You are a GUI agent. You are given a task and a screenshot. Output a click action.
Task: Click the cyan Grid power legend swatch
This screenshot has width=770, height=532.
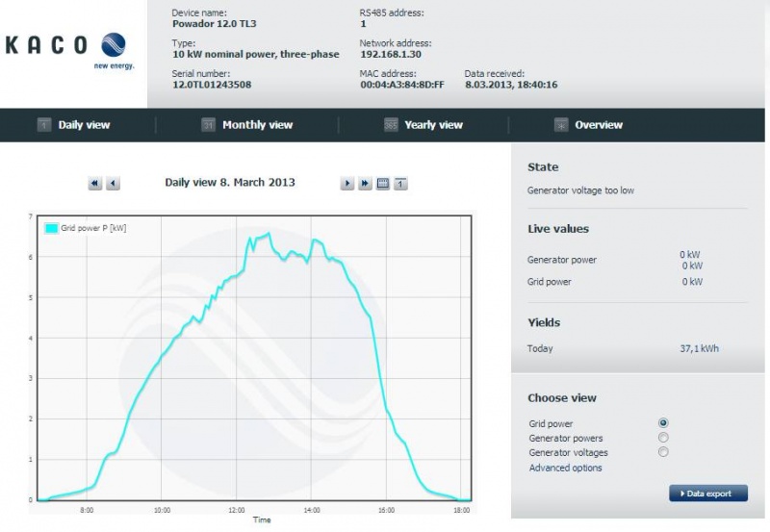pos(51,228)
